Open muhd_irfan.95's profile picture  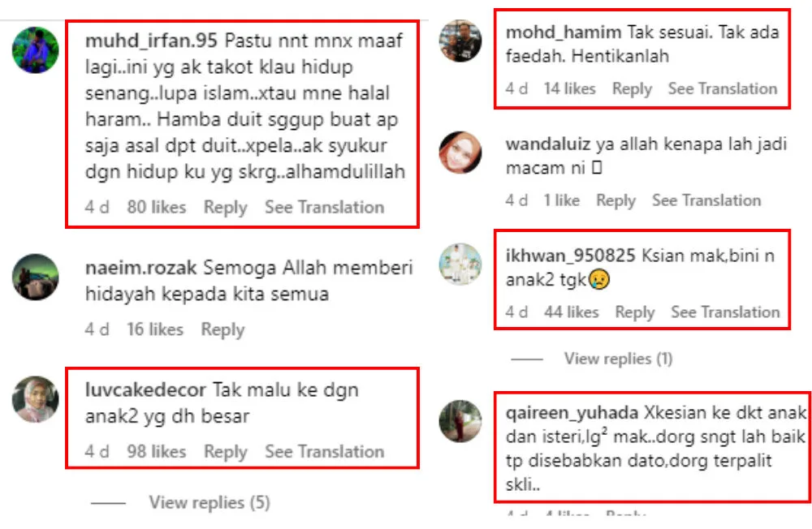pyautogui.click(x=35, y=50)
